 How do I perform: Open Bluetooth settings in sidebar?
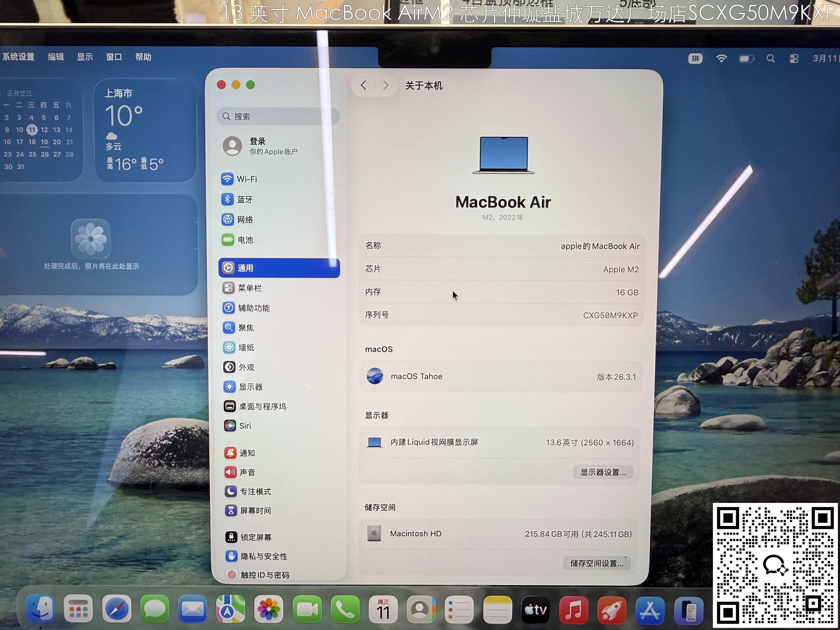coord(245,199)
